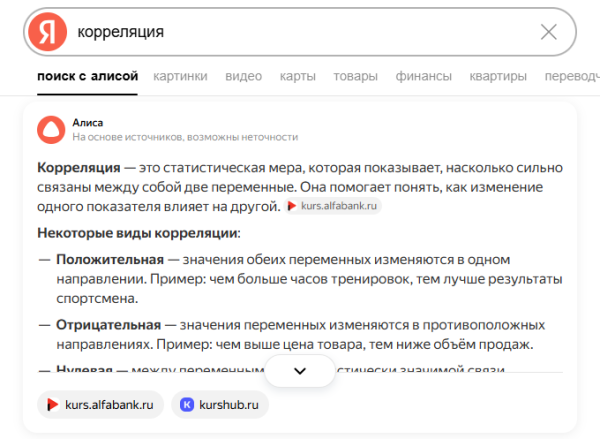Click the Alice assistant avatar icon
Image resolution: width=600 pixels, height=439 pixels.
[49, 129]
